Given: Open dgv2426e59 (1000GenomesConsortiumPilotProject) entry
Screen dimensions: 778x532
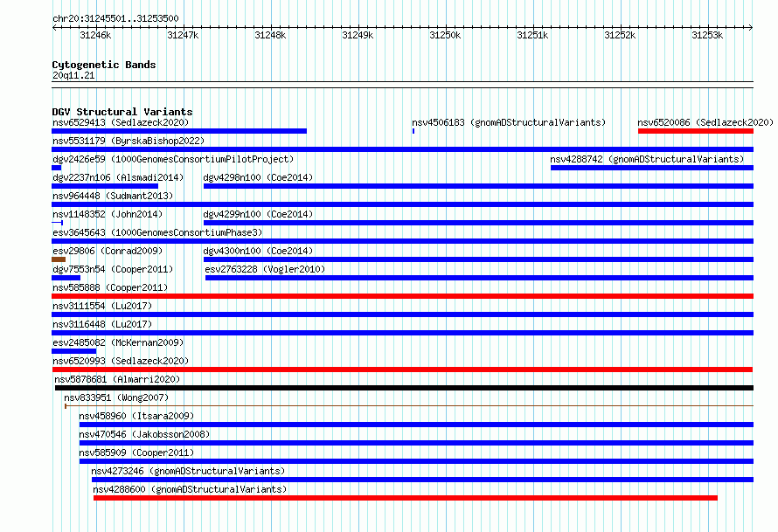Looking at the screenshot, I should 173,159.
